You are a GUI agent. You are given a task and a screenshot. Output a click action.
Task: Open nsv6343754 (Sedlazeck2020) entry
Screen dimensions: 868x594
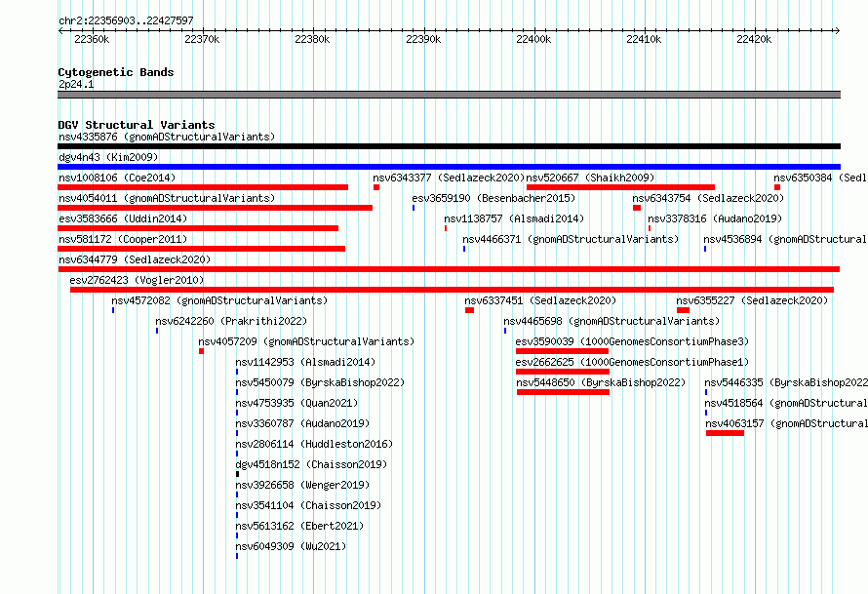[x=708, y=198]
